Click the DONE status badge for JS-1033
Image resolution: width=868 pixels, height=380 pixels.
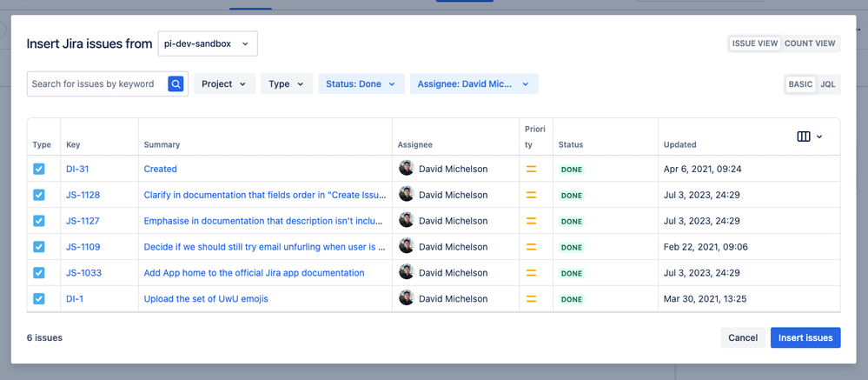click(x=572, y=274)
